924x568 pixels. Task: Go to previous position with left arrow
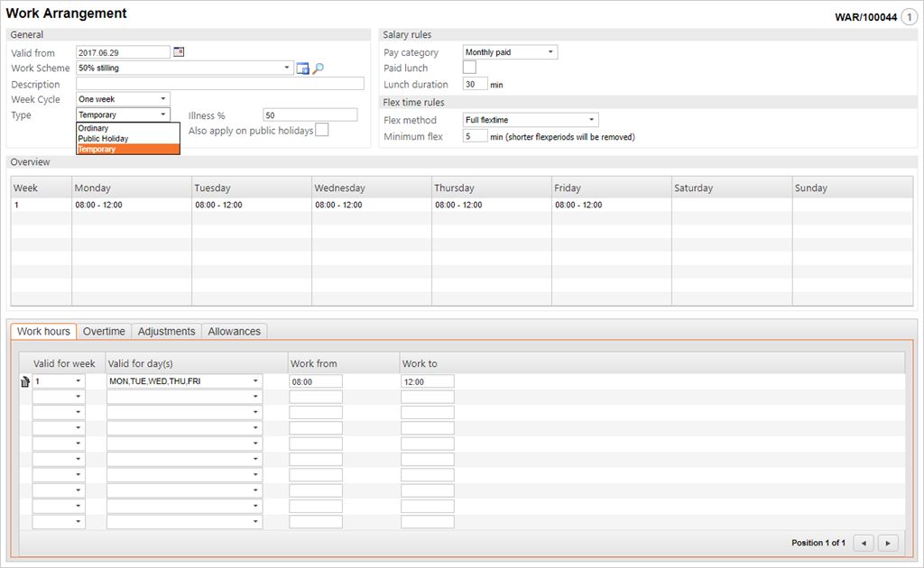(864, 543)
